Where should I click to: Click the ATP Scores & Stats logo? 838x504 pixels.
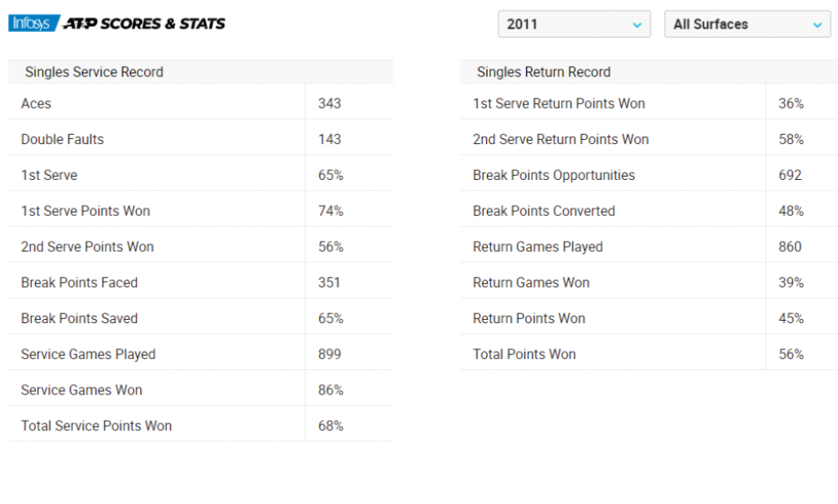click(x=144, y=24)
